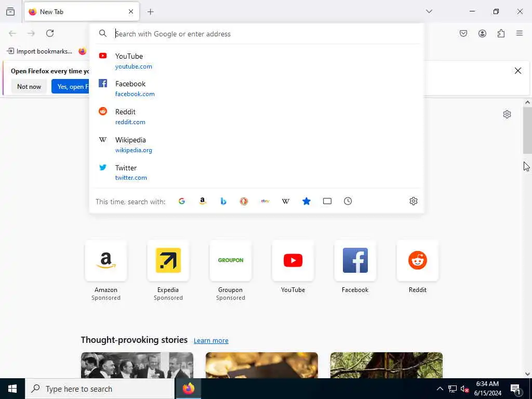Search this time with DuckDuckGo
This screenshot has height=399, width=532.
tap(244, 201)
